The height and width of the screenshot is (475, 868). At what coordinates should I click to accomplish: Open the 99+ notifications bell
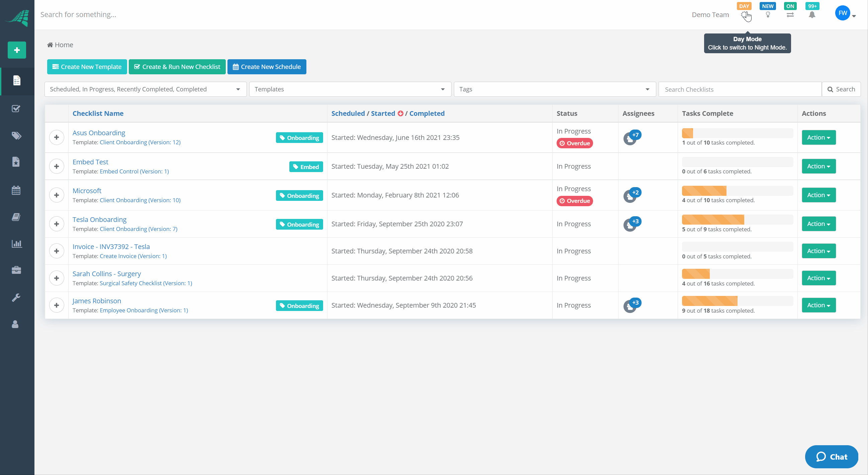coord(812,15)
